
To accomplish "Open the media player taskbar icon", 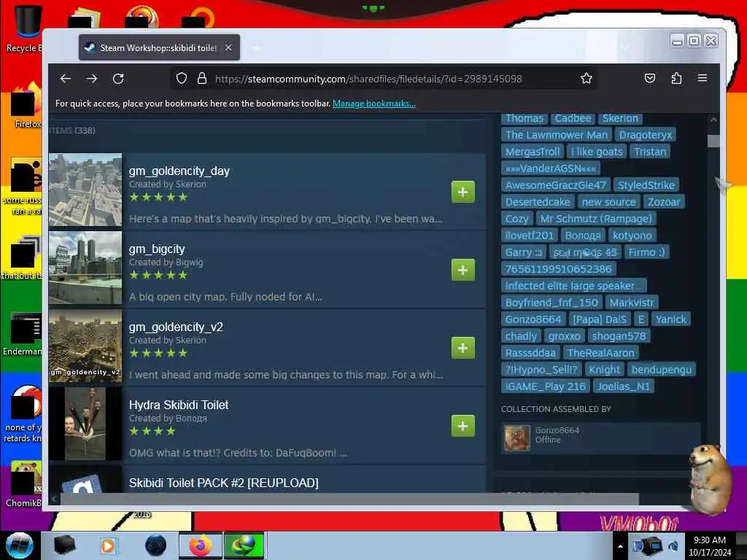I will click(108, 545).
